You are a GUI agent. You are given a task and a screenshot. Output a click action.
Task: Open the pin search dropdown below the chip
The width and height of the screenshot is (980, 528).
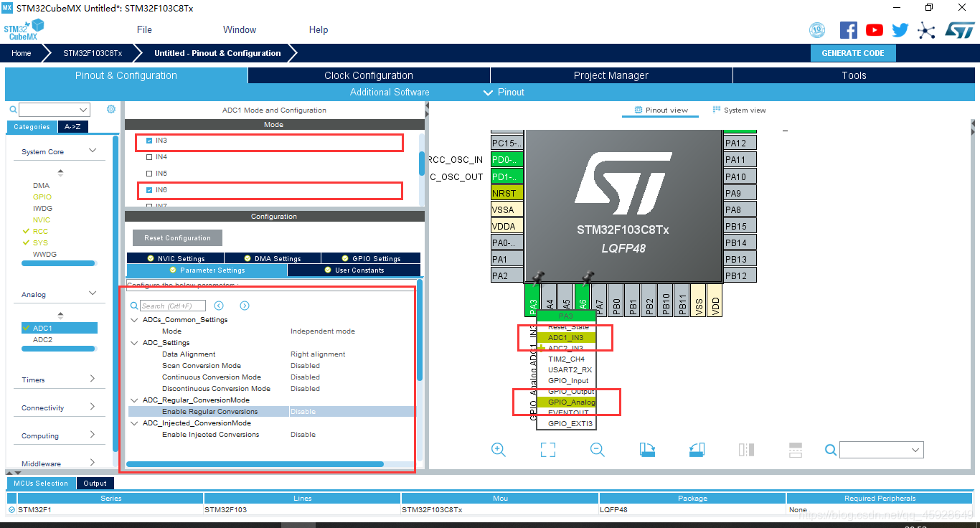(915, 450)
